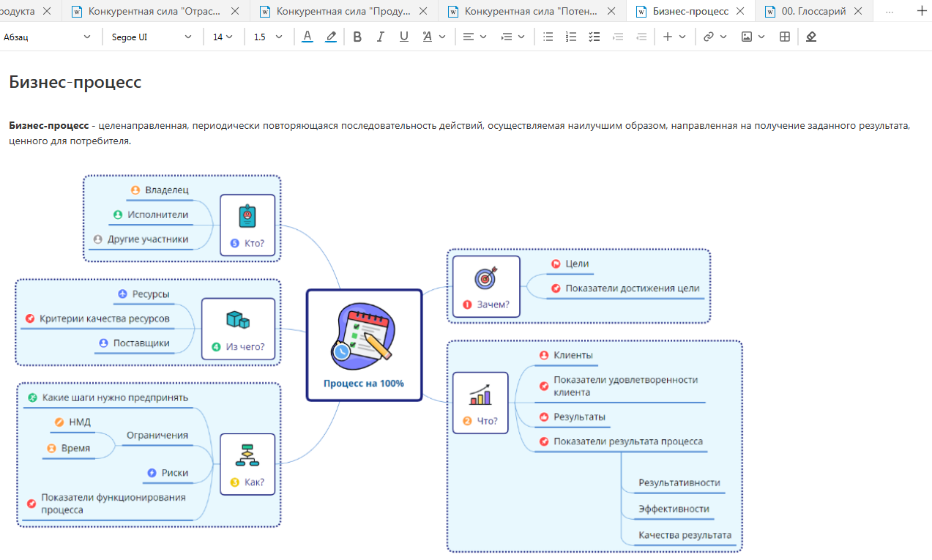Clear formatting with the eraser icon

[810, 37]
